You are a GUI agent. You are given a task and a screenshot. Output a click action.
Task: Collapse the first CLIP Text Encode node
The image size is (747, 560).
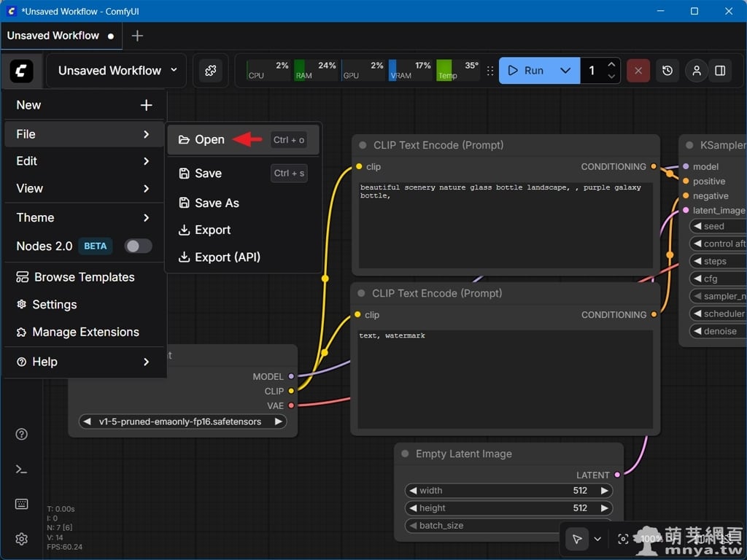point(363,145)
